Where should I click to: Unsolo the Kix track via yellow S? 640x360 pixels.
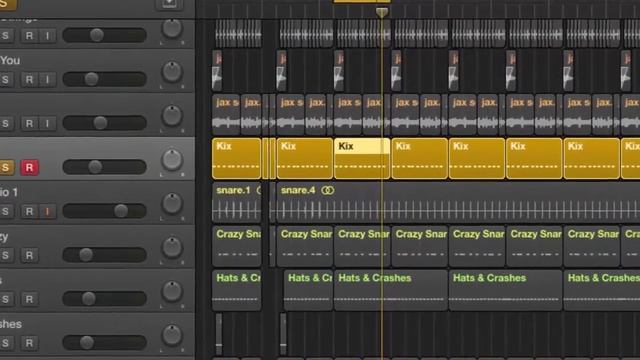6,167
